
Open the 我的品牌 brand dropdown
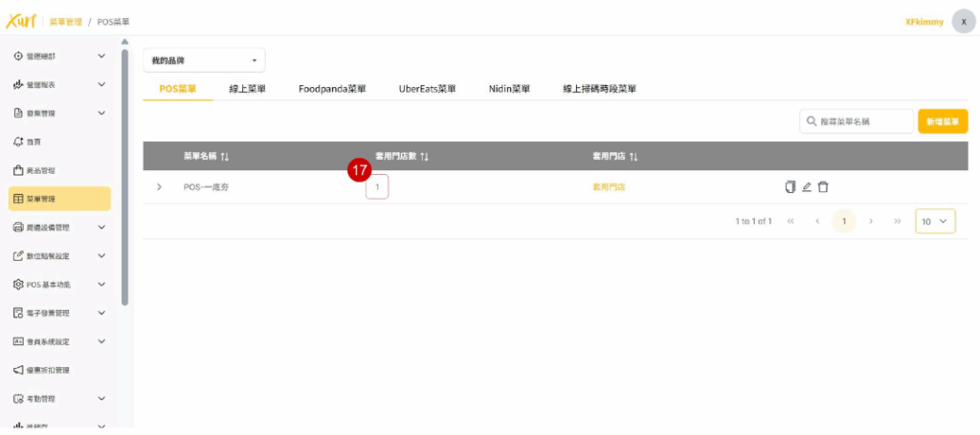[204, 60]
